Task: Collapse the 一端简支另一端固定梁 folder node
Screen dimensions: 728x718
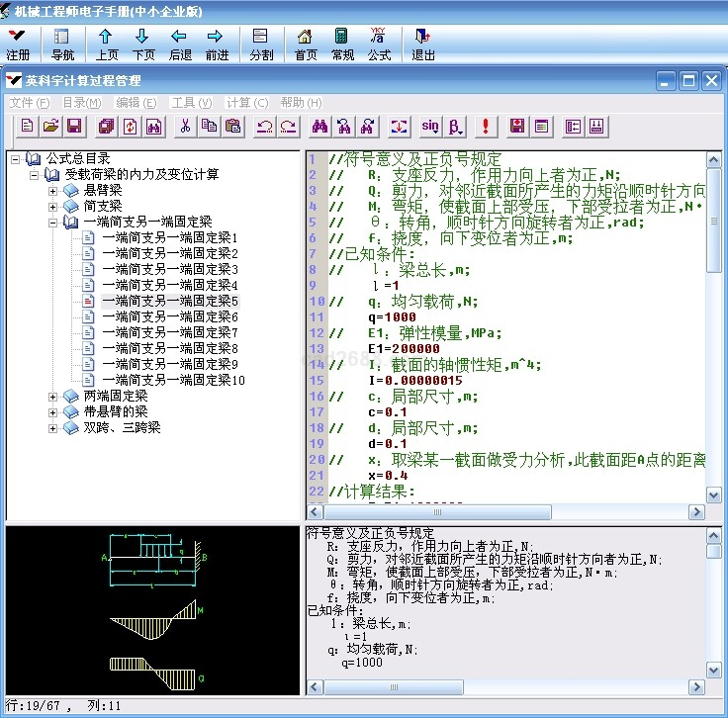Action: (x=53, y=223)
